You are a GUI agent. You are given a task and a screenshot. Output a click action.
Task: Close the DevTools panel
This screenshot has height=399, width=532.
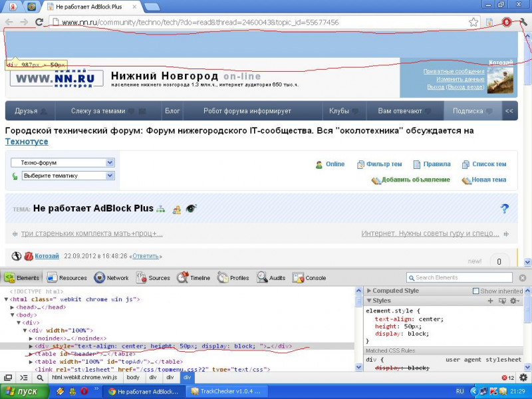(x=523, y=278)
